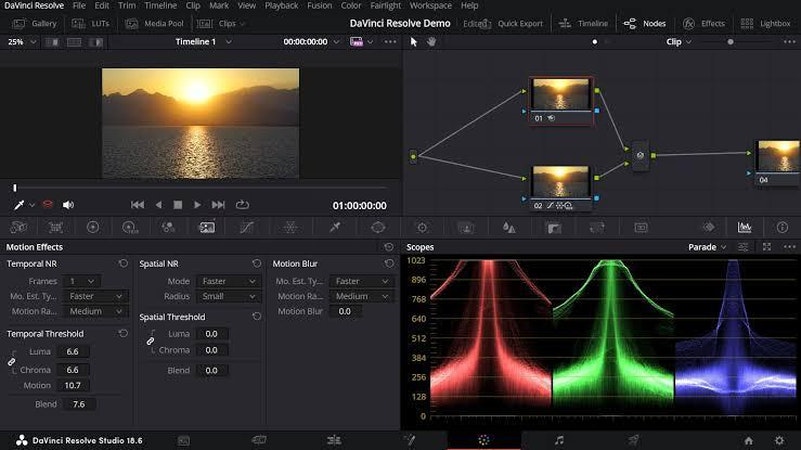Select the qualifier eyedropper tool under viewer
Viewport: 801px width, 450px height.
pyautogui.click(x=19, y=205)
